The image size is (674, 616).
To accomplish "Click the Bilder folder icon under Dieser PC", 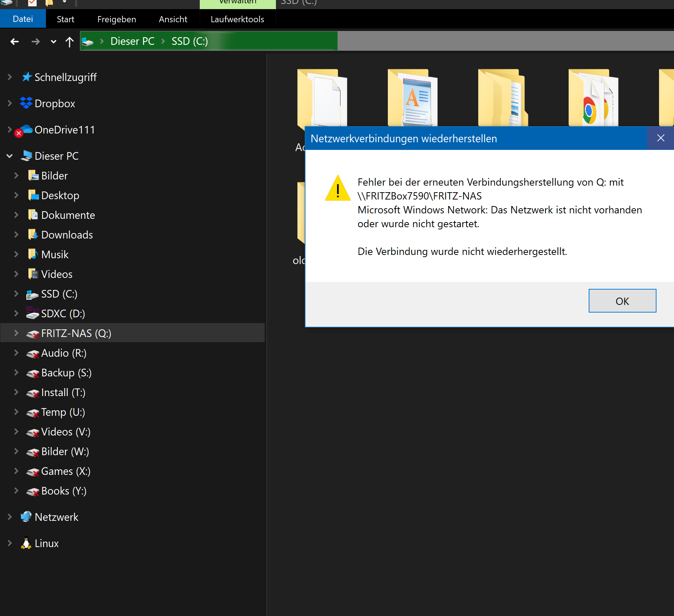I will [x=33, y=175].
